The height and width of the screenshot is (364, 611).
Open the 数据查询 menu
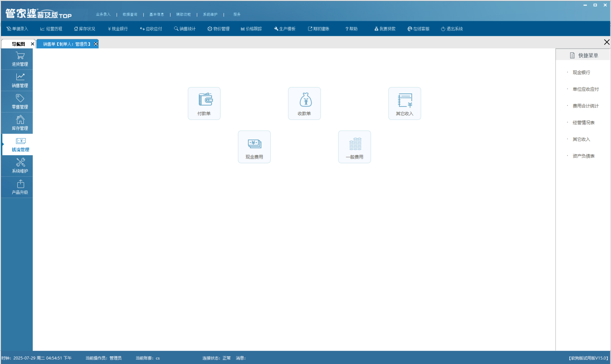(x=130, y=14)
